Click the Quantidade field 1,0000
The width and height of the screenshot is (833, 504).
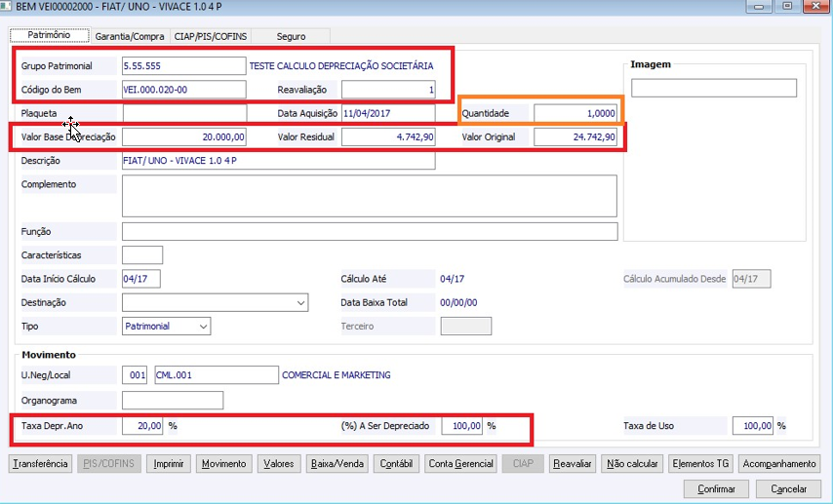(575, 113)
